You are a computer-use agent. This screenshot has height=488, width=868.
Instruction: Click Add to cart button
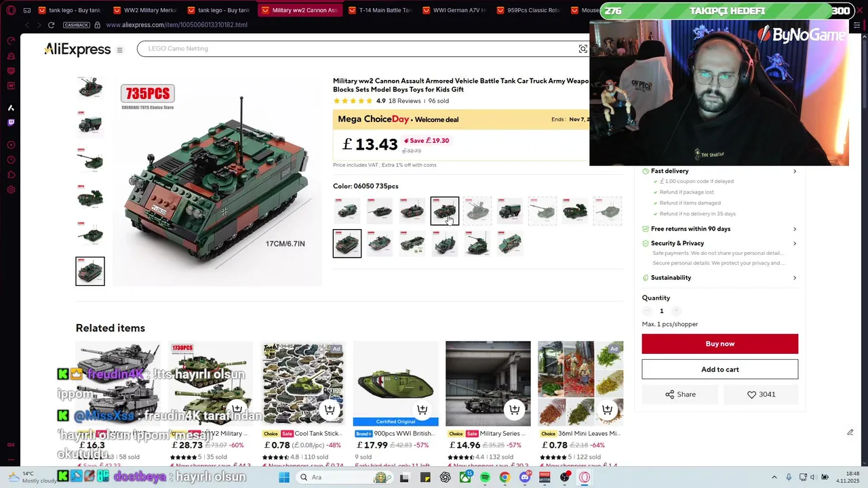(x=720, y=369)
